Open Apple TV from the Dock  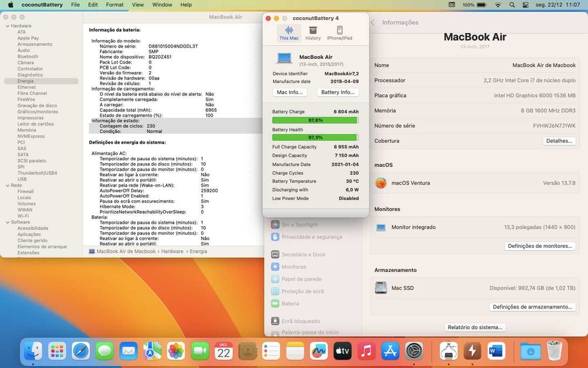(343, 351)
